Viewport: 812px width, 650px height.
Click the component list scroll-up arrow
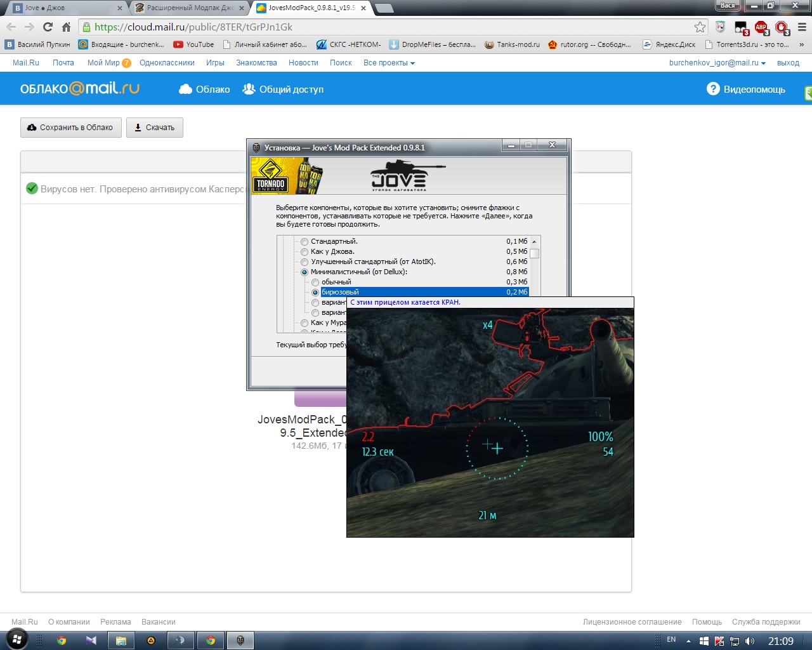[x=534, y=241]
